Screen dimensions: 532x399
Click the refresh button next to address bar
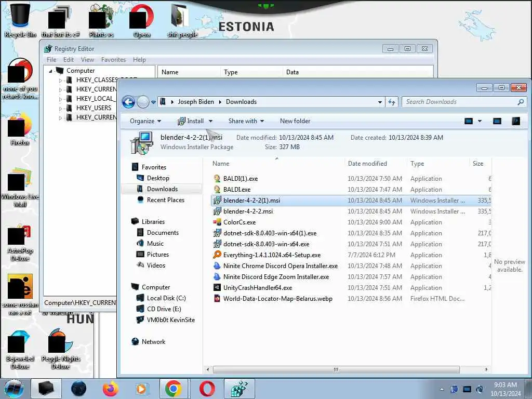pyautogui.click(x=392, y=102)
